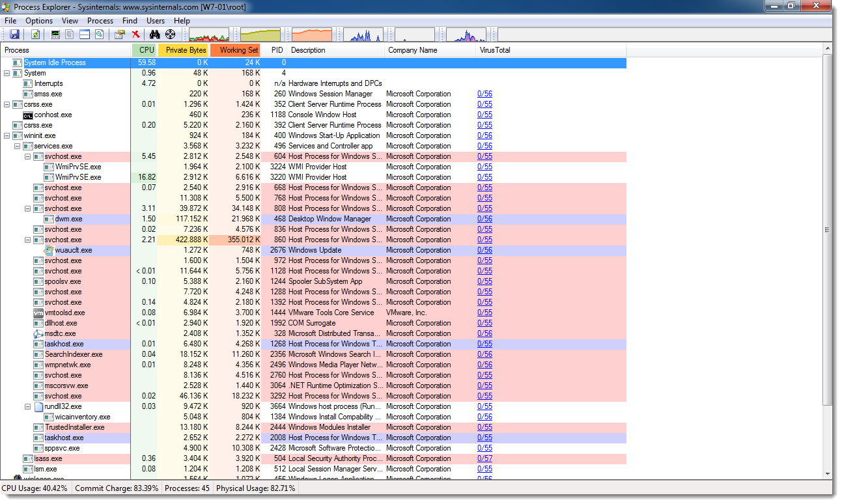Collapse svchost.exe PID 808 node
This screenshot has height=504, width=842.
point(27,208)
